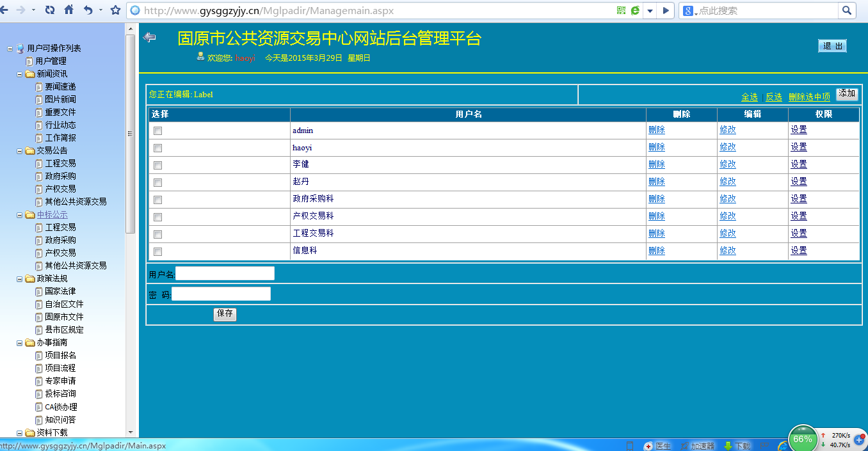Click the white back arrow in page header

pyautogui.click(x=150, y=37)
